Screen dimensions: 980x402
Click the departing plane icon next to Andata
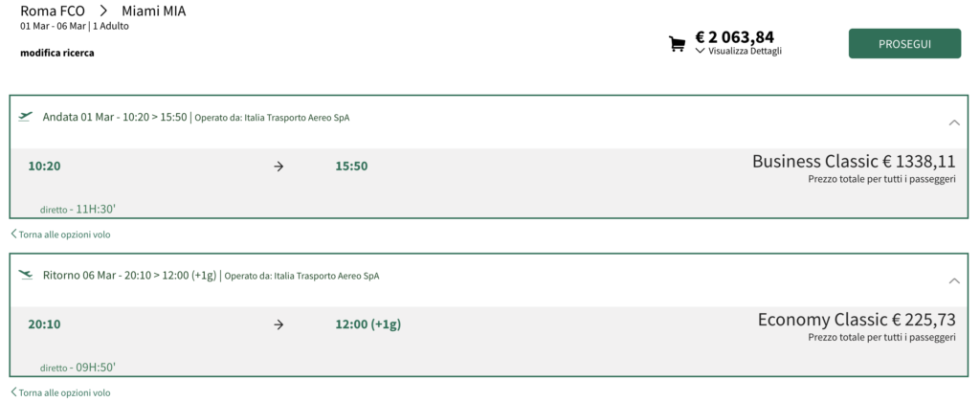coord(25,117)
